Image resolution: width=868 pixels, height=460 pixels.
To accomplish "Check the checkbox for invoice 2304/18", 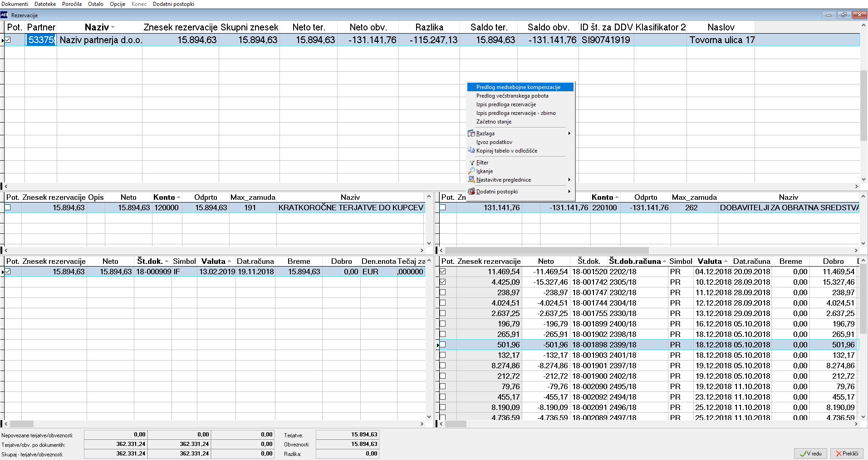I will tap(443, 303).
